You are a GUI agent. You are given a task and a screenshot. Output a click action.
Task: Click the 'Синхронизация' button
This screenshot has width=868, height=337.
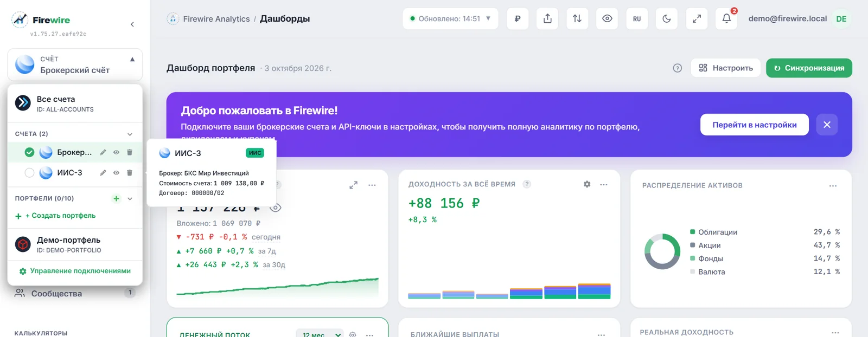click(809, 68)
